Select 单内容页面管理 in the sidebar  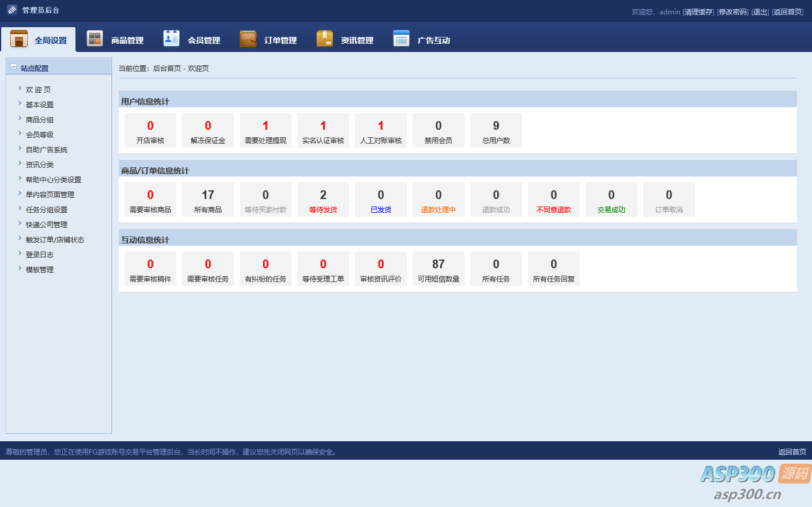click(50, 195)
